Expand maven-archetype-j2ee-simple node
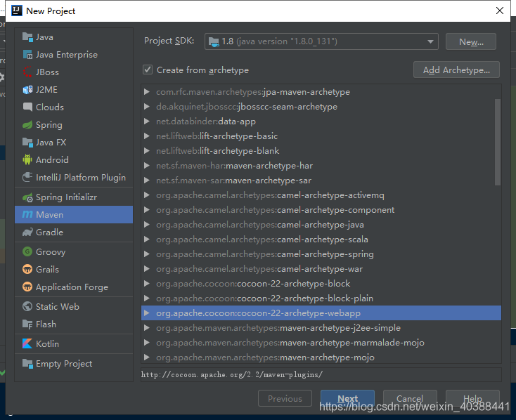Image resolution: width=516 pixels, height=420 pixels. pos(147,328)
